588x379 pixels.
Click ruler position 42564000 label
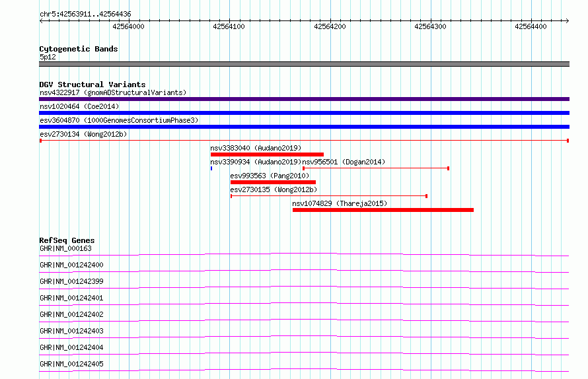[128, 26]
